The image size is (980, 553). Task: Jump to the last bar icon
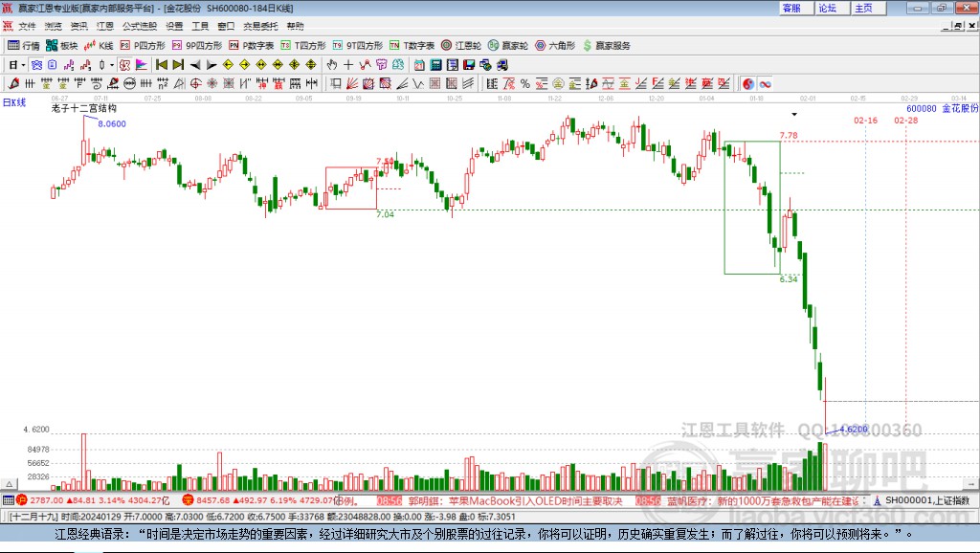[178, 65]
